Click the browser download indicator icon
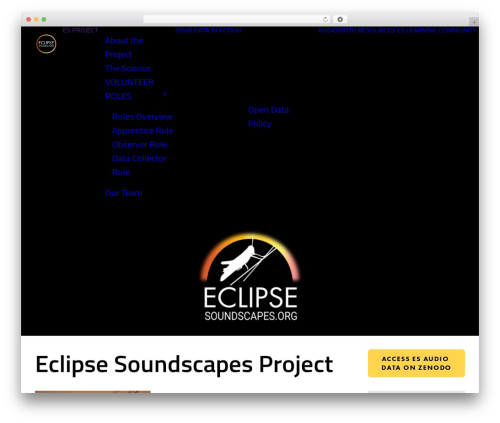 (340, 19)
